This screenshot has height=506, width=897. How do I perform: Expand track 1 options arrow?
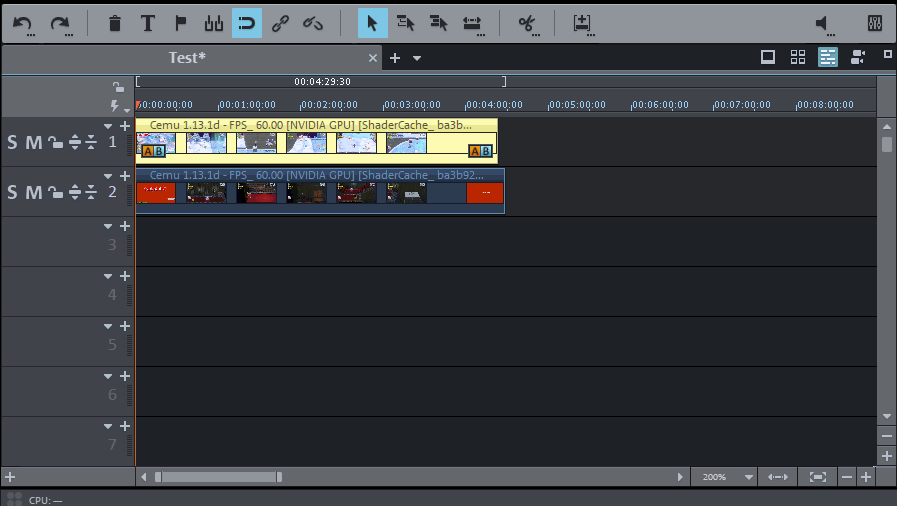click(108, 126)
